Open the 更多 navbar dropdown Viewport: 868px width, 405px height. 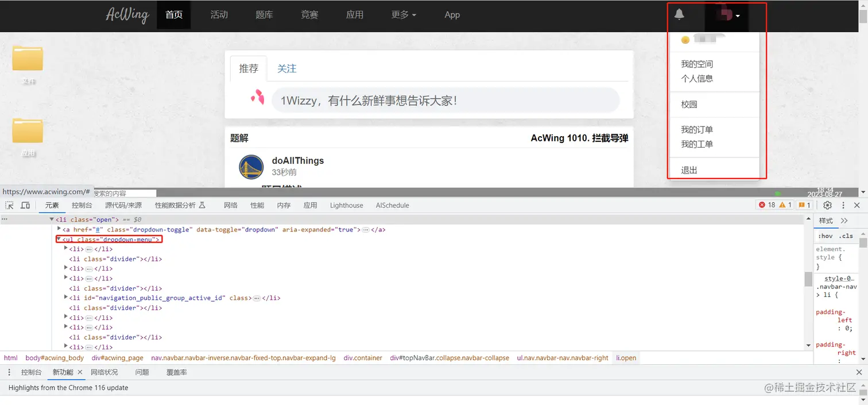tap(404, 15)
